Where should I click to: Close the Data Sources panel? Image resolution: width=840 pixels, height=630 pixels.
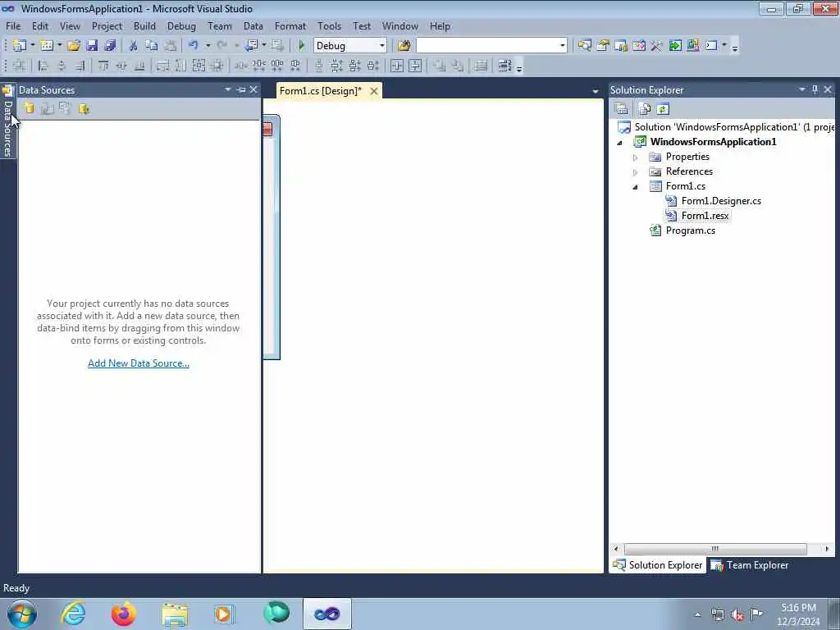tap(253, 89)
